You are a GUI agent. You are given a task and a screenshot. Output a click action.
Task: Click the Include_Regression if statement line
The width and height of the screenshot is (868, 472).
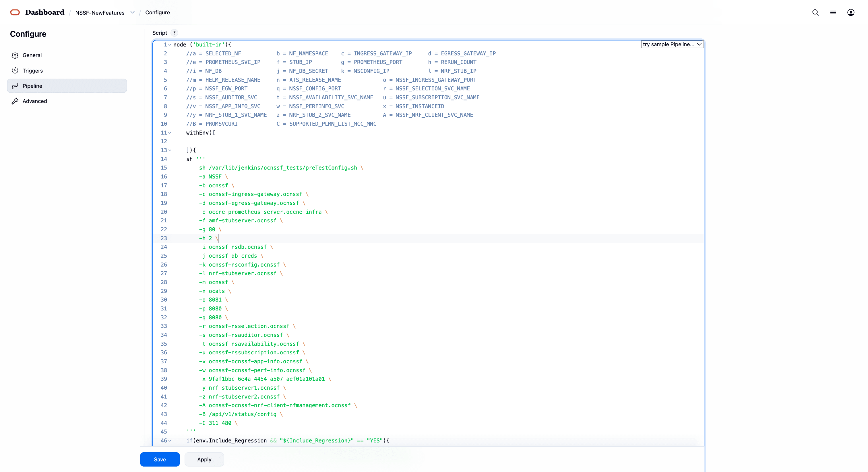288,441
